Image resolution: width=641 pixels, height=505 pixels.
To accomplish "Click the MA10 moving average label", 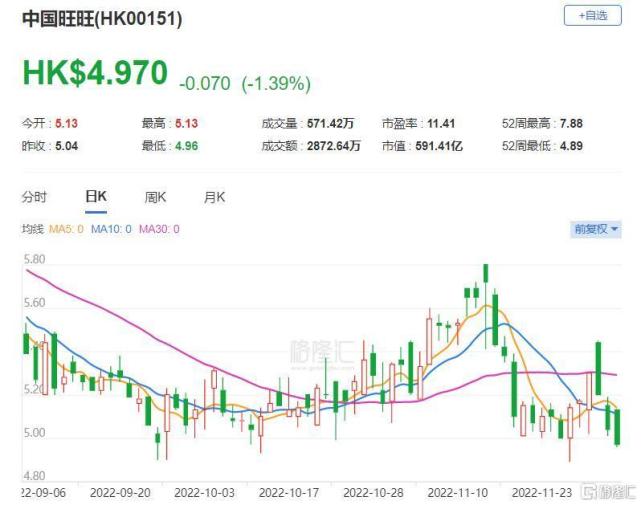I will tap(111, 229).
